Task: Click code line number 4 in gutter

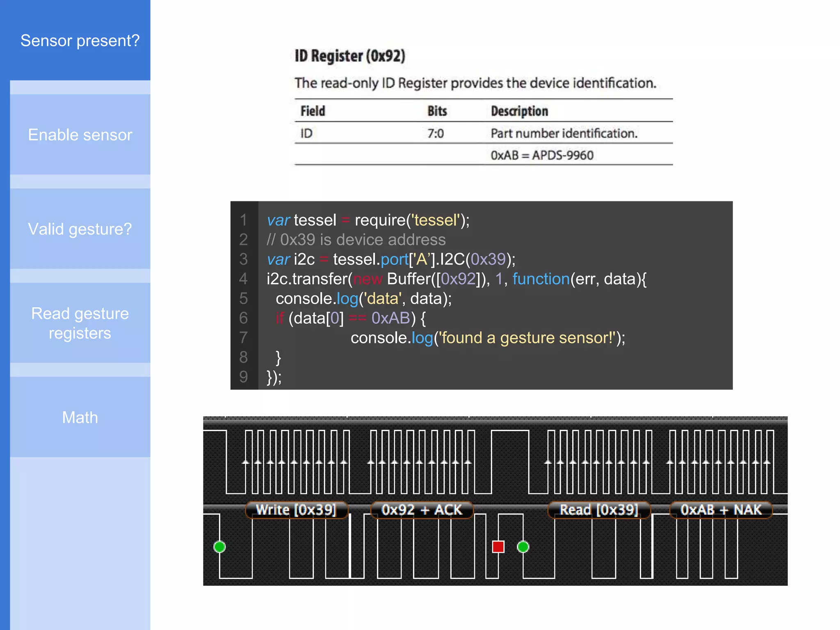Action: click(244, 279)
